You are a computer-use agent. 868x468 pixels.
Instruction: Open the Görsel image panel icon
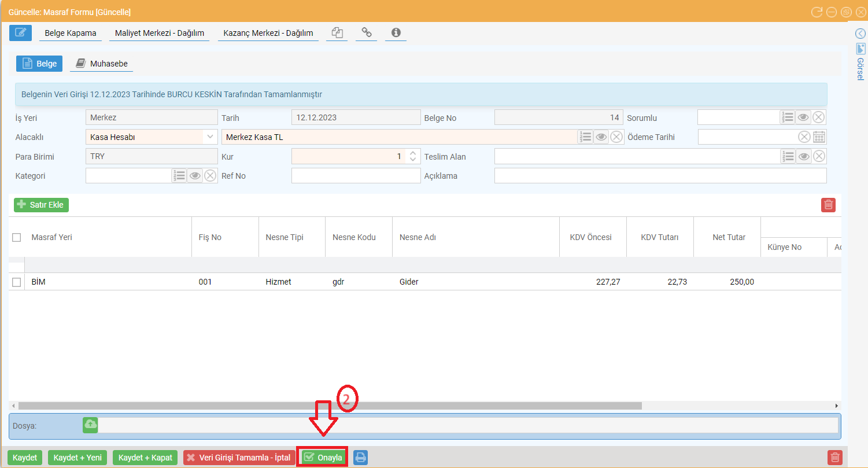tap(860, 48)
